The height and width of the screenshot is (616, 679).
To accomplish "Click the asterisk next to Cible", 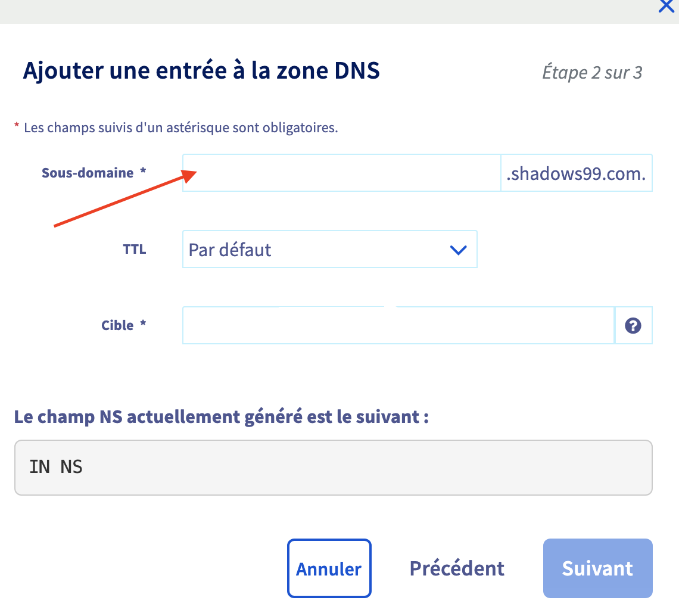I will point(143,323).
